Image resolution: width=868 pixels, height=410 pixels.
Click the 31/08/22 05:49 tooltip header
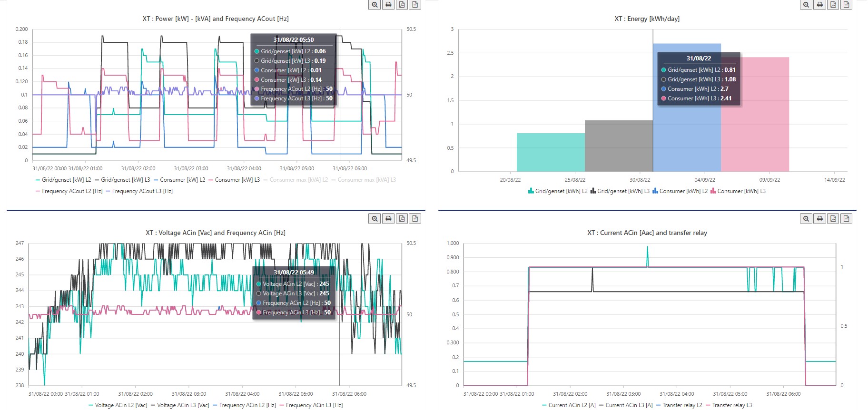[294, 273]
